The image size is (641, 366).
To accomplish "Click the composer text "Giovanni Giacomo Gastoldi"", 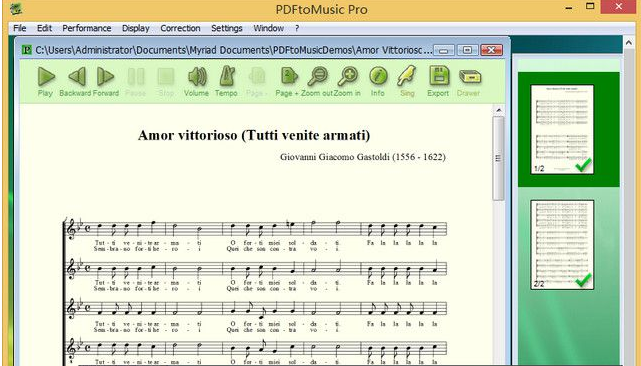I will coord(334,157).
